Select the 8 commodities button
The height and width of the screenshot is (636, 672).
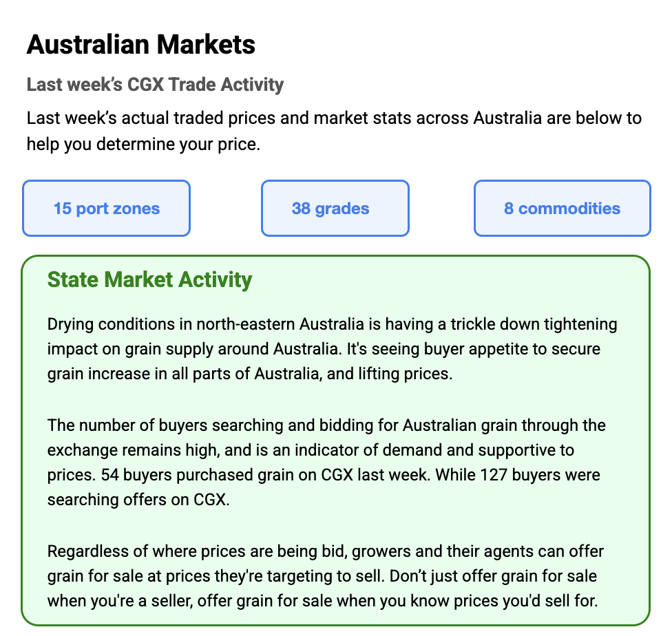[x=562, y=209]
